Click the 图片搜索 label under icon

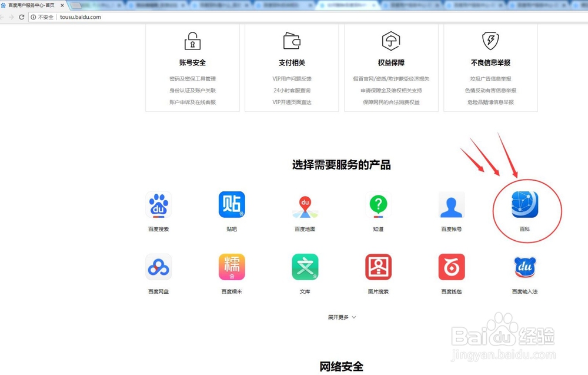pyautogui.click(x=378, y=291)
